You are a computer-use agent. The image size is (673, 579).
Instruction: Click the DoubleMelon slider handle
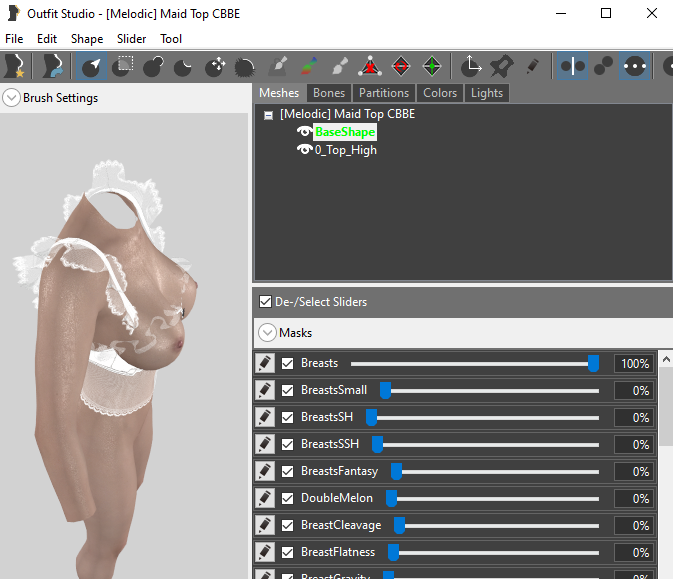coord(391,498)
